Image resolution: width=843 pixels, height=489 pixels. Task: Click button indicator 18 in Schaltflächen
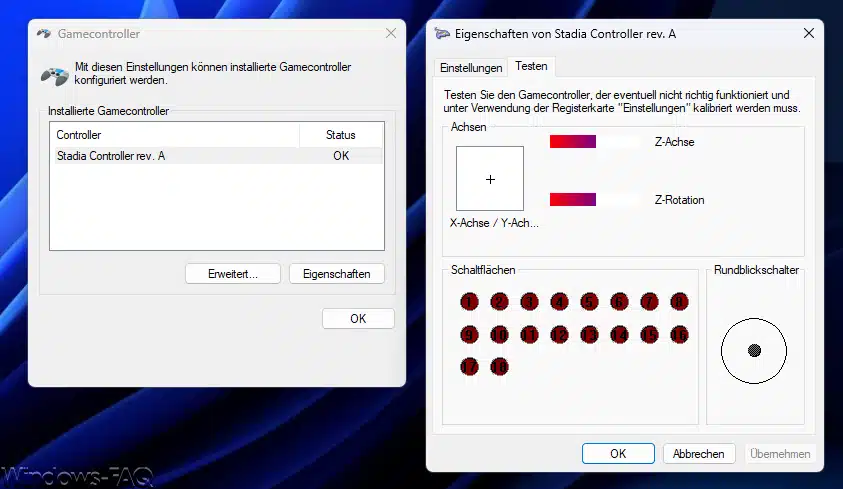coord(499,367)
